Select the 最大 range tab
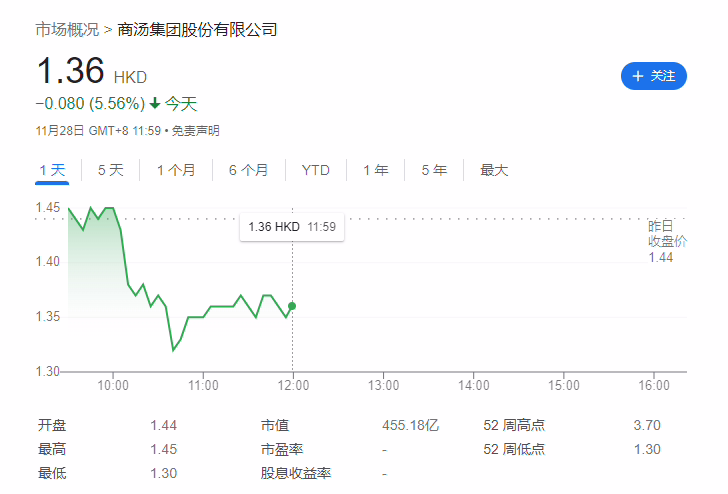 point(494,170)
